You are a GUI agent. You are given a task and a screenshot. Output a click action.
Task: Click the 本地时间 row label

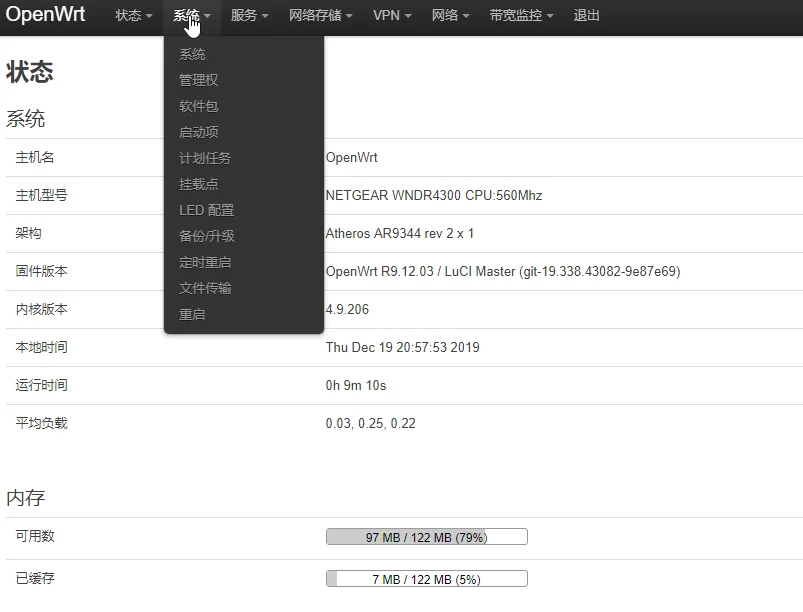tap(41, 347)
